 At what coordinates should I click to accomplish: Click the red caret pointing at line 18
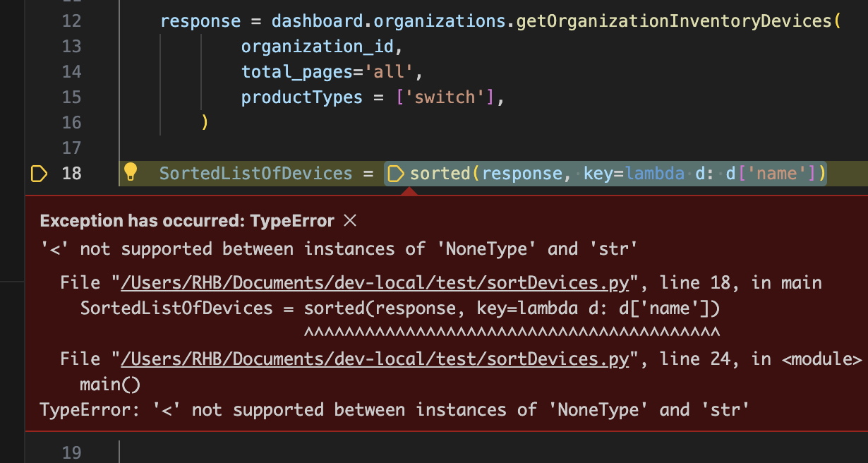coord(409,190)
